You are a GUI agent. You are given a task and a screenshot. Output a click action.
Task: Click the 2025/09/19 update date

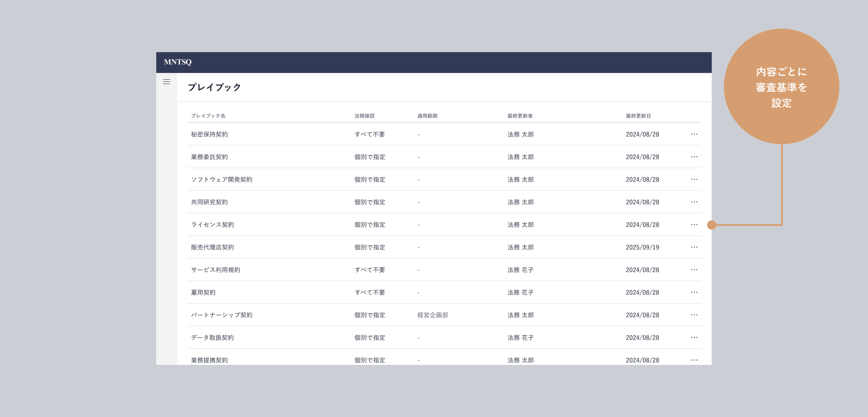click(642, 247)
